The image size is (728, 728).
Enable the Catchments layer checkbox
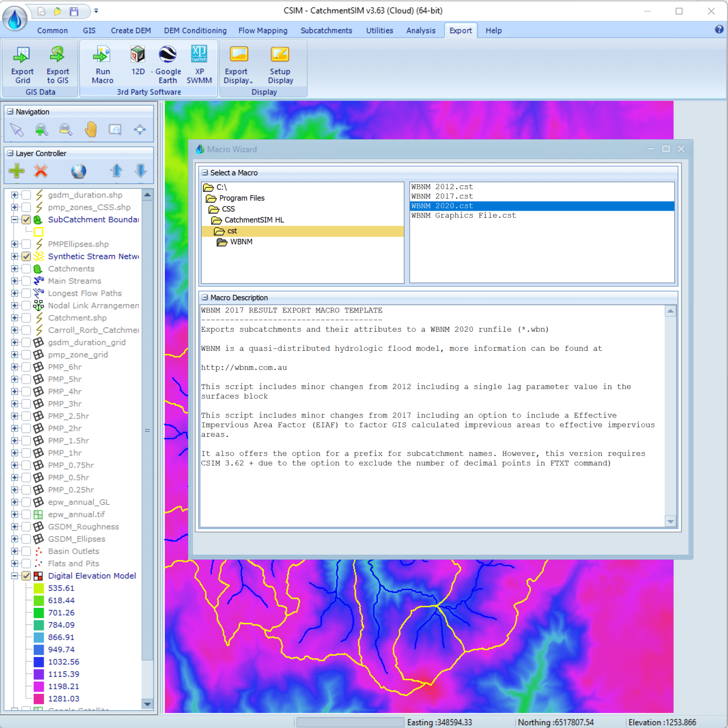(26, 269)
